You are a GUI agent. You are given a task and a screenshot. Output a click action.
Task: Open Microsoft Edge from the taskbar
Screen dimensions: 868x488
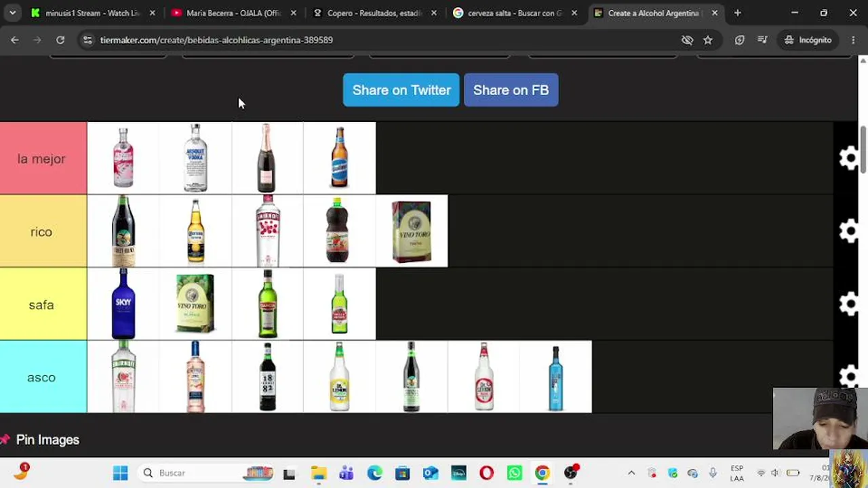click(375, 473)
